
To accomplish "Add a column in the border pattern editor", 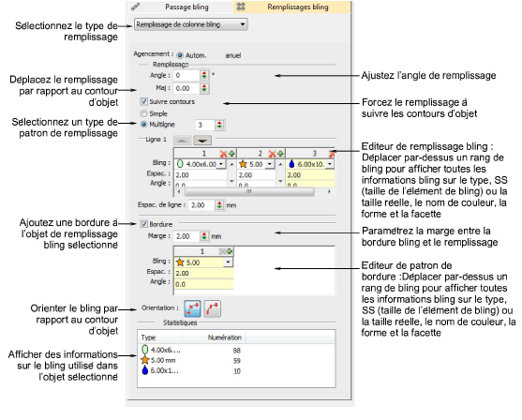I will (230, 251).
